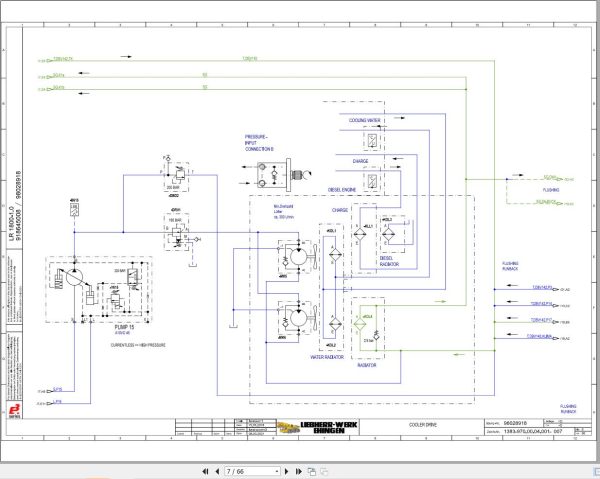Go to the previous page
Image resolution: width=600 pixels, height=479 pixels.
[217, 471]
